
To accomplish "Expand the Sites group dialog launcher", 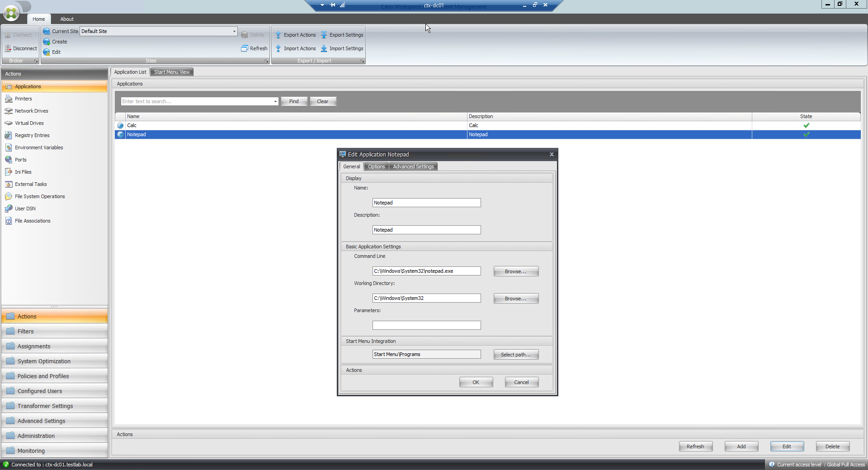I will 266,61.
